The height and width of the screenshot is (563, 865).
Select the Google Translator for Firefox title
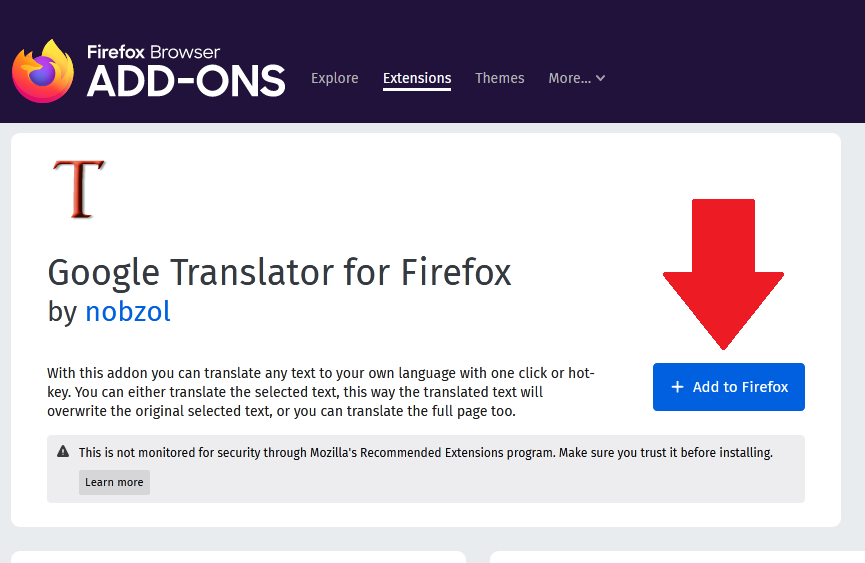[x=279, y=272]
